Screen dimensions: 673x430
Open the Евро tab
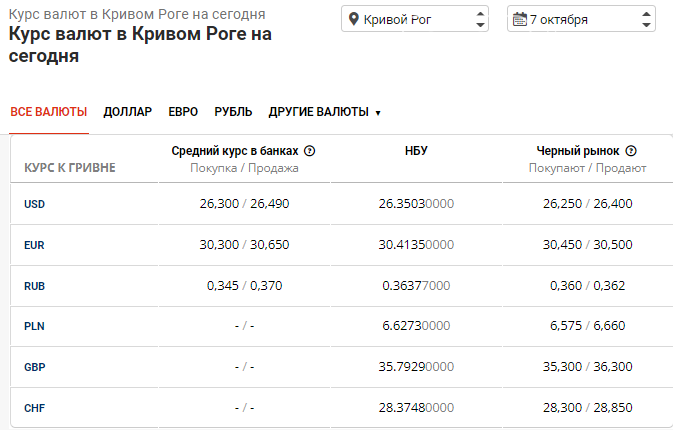tap(183, 112)
